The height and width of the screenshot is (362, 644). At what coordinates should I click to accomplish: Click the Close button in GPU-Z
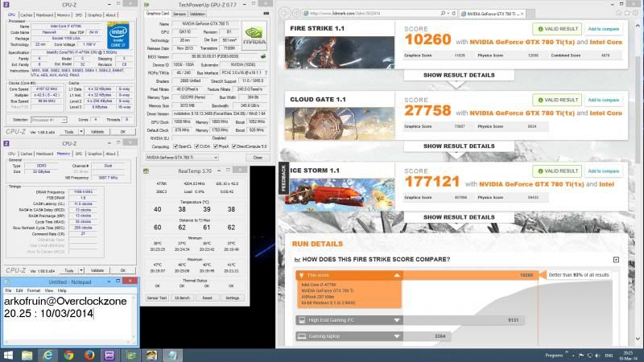(258, 158)
